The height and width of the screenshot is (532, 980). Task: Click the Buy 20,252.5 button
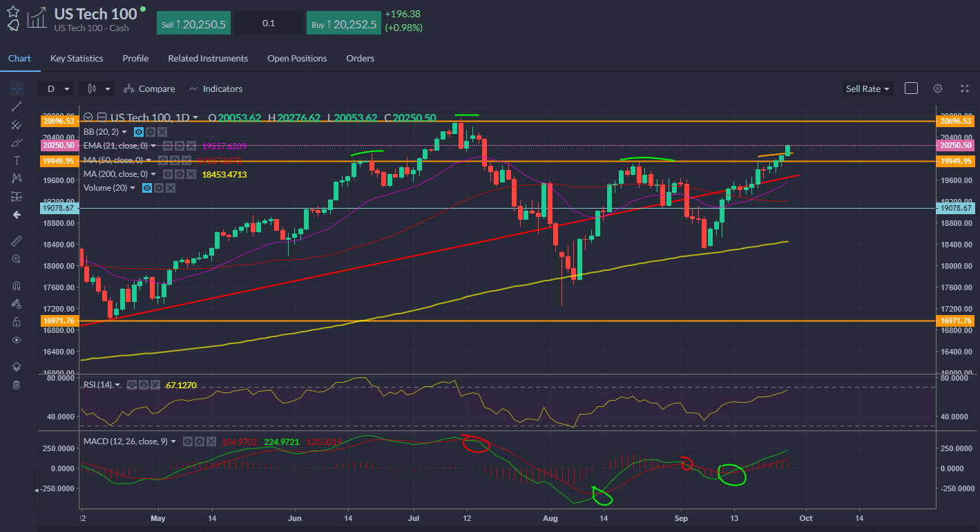343,23
